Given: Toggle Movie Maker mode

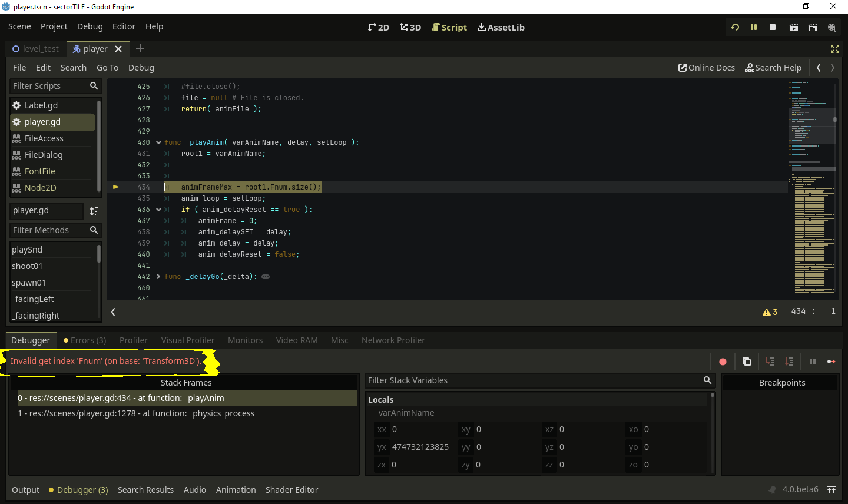Looking at the screenshot, I should pyautogui.click(x=832, y=27).
